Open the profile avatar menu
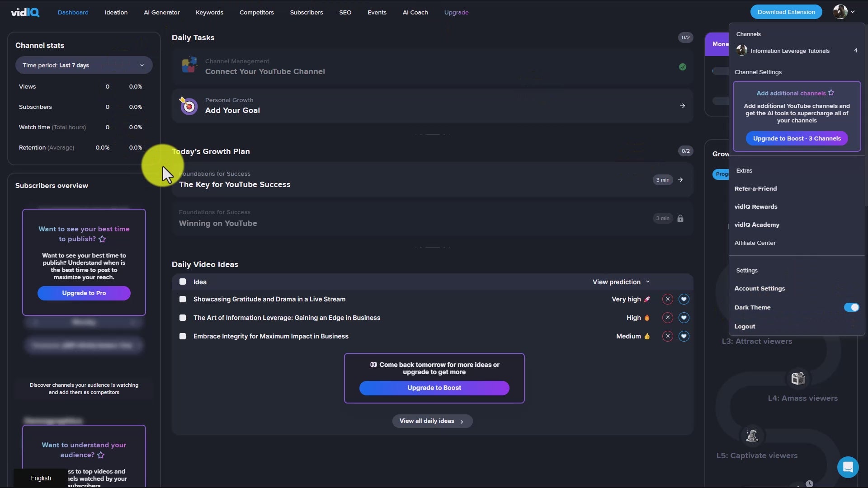The height and width of the screenshot is (488, 868). [843, 12]
